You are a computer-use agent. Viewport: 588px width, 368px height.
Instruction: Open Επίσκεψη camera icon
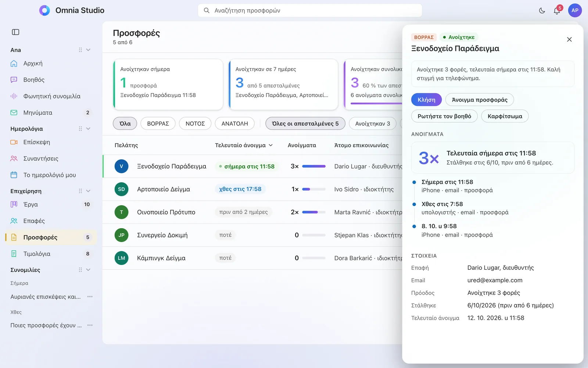click(14, 142)
